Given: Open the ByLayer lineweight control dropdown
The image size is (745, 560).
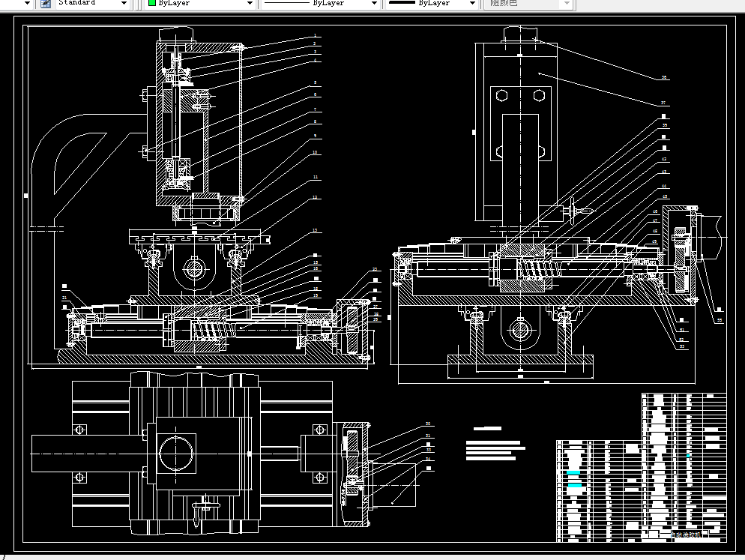Looking at the screenshot, I should 432,3.
